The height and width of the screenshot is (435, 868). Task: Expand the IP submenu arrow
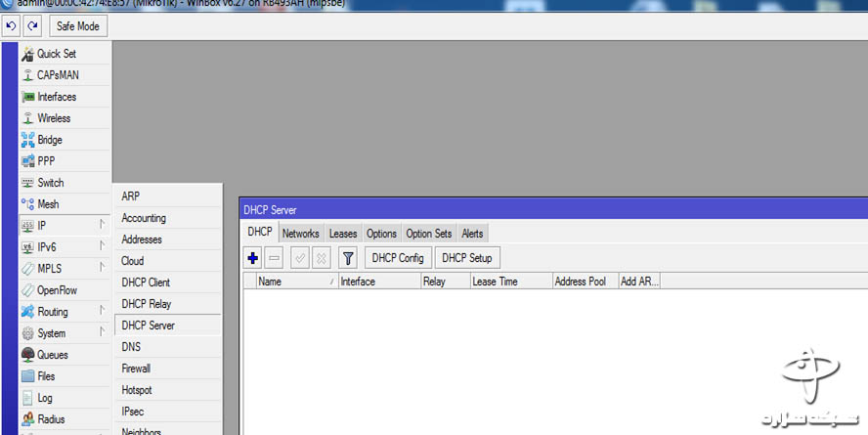[102, 224]
